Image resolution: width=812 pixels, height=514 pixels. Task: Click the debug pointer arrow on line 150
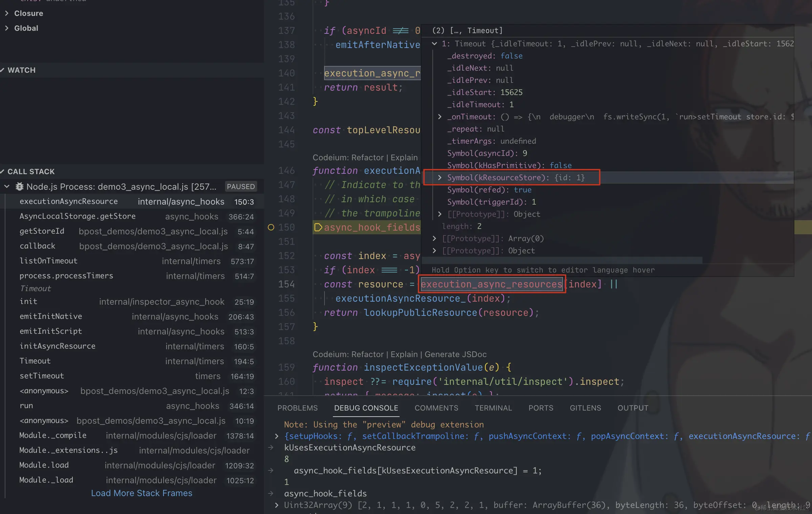[x=318, y=227]
